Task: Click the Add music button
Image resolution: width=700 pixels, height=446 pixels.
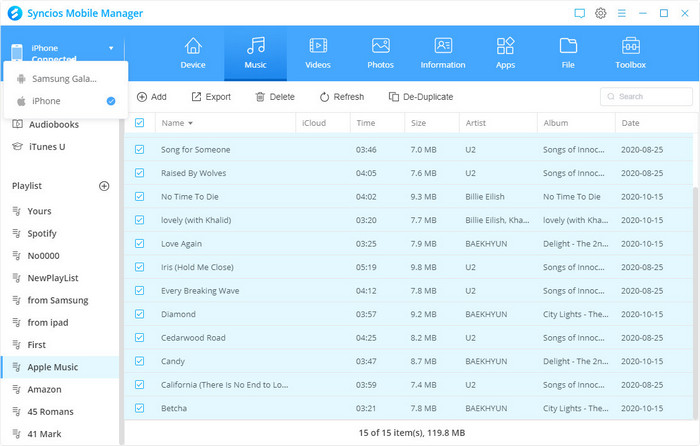Action: pos(151,97)
